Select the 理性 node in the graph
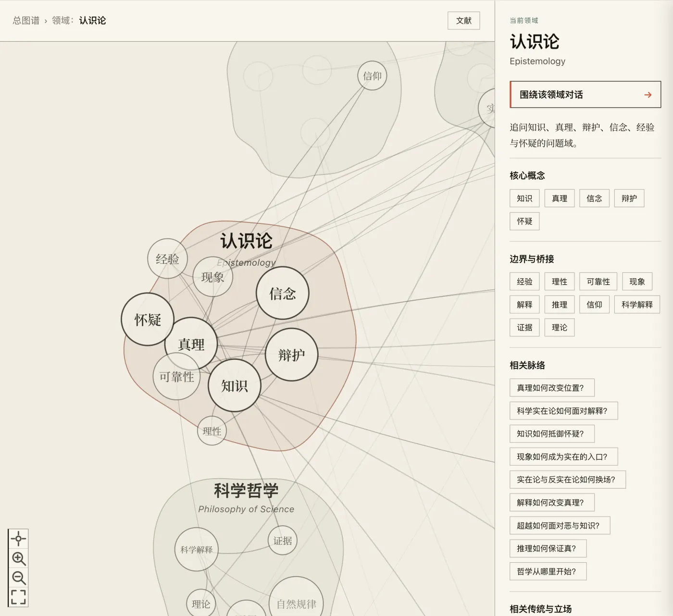Image resolution: width=673 pixels, height=616 pixels. click(212, 431)
